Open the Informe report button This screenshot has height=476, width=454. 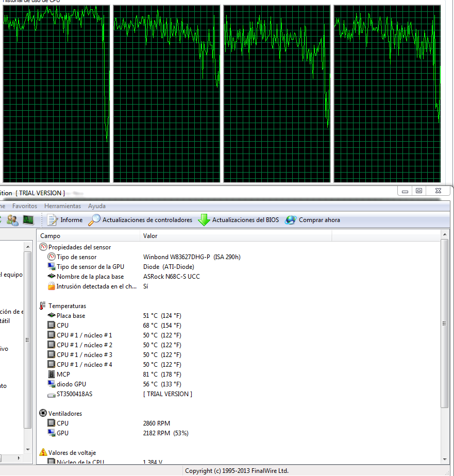coord(65,220)
